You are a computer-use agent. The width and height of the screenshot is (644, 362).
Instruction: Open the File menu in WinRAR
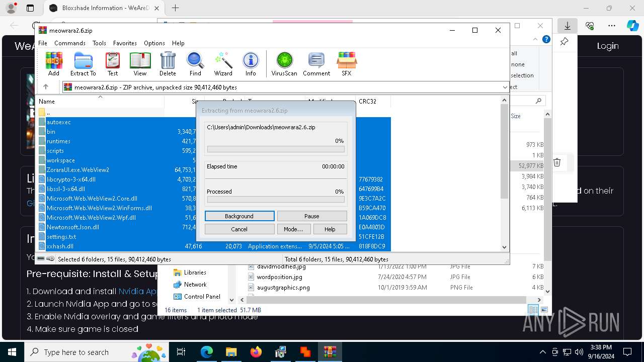tap(43, 43)
